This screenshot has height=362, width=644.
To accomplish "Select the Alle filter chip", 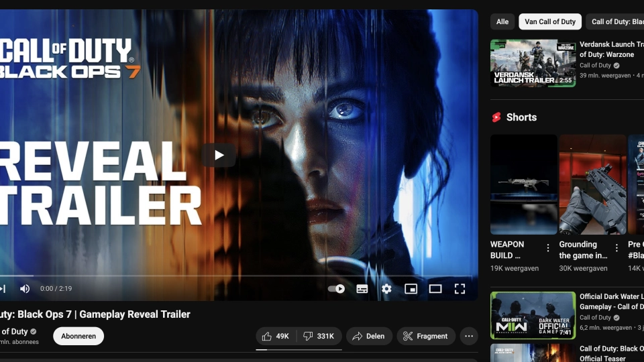I will click(x=502, y=21).
